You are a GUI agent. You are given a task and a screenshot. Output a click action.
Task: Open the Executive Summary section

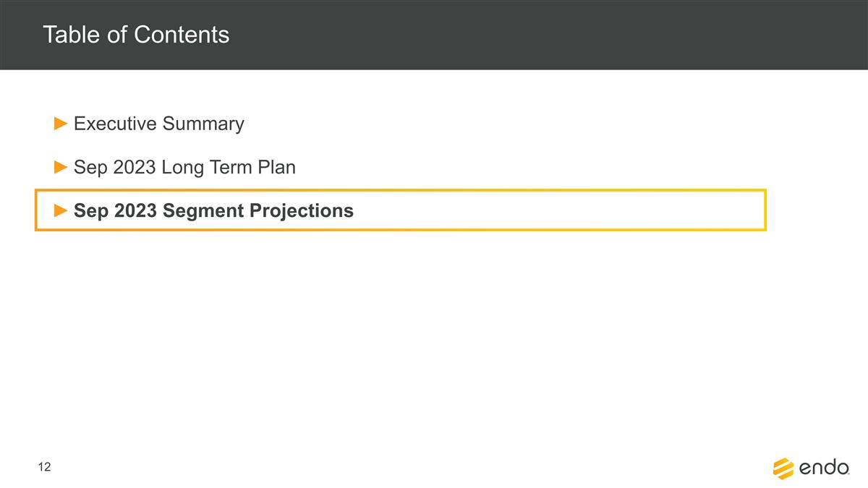point(158,124)
